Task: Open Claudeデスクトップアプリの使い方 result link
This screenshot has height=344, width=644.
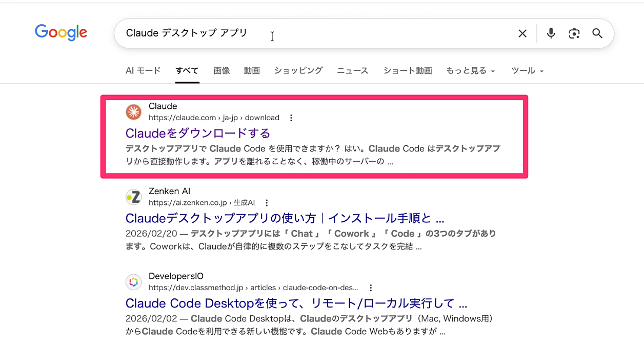Action: tap(285, 218)
